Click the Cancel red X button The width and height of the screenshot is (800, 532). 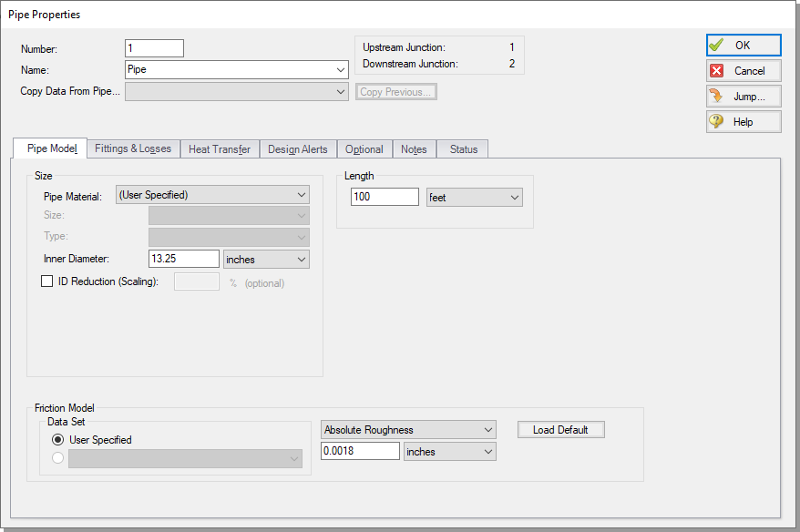742,70
